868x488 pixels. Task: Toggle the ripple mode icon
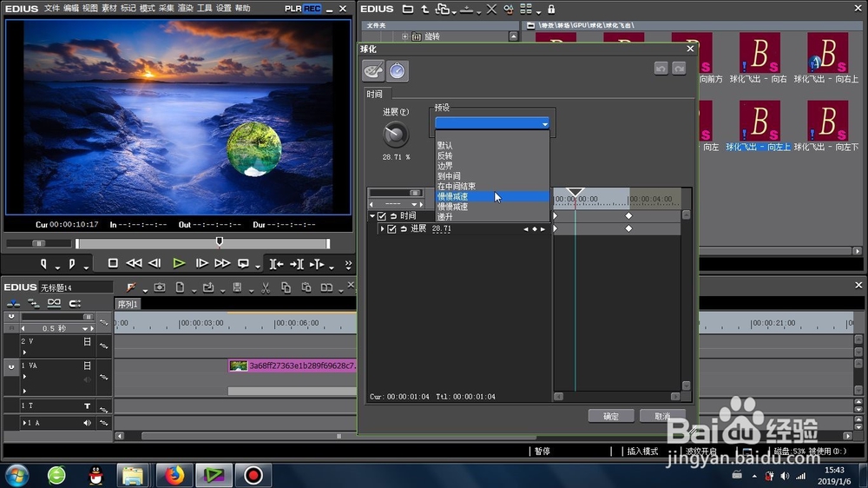coord(33,303)
